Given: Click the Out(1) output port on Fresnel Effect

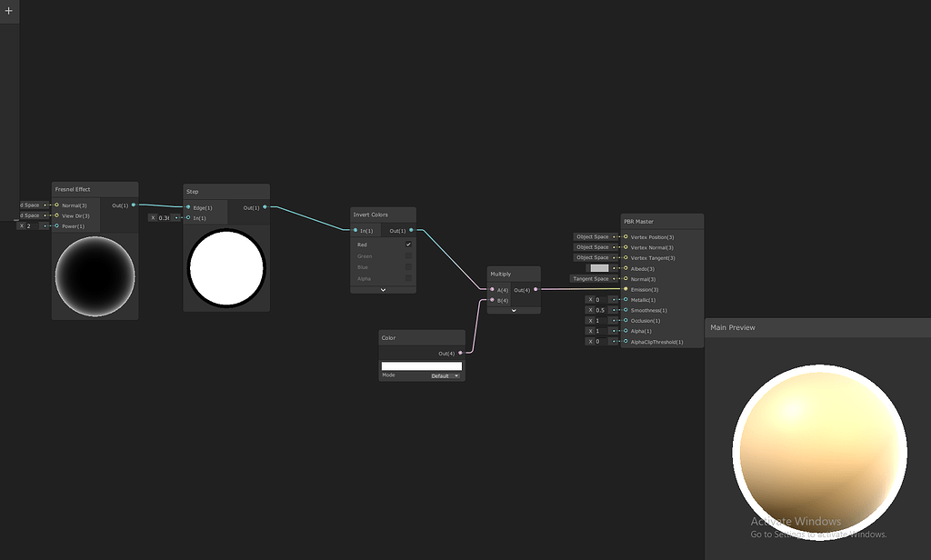Looking at the screenshot, I should pyautogui.click(x=132, y=205).
